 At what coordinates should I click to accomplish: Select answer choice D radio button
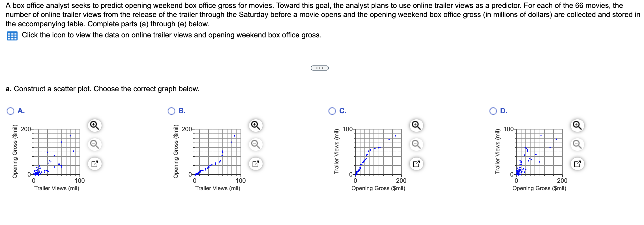tap(492, 111)
